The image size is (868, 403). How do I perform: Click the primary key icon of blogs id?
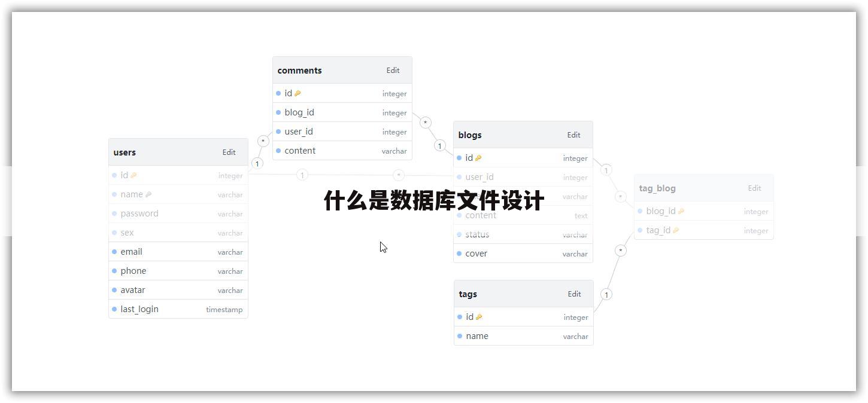pyautogui.click(x=478, y=158)
